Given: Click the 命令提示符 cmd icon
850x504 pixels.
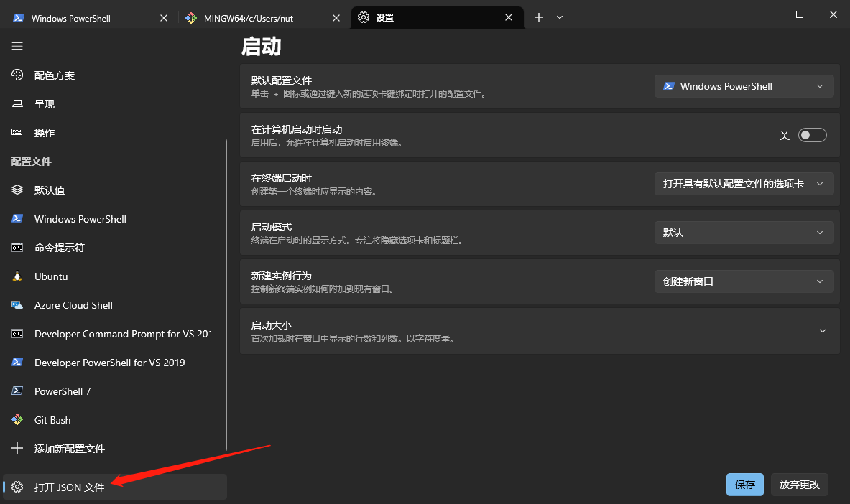Looking at the screenshot, I should 17,248.
